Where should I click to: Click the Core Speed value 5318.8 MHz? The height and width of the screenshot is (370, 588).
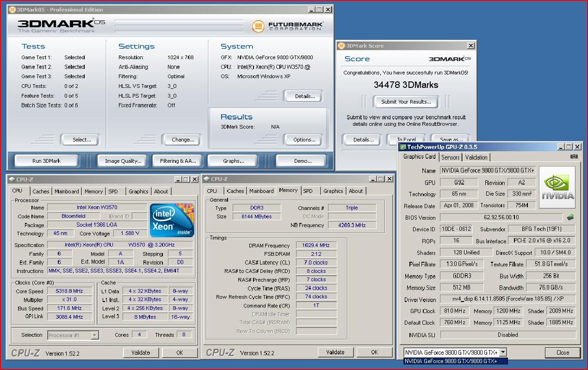coord(69,291)
